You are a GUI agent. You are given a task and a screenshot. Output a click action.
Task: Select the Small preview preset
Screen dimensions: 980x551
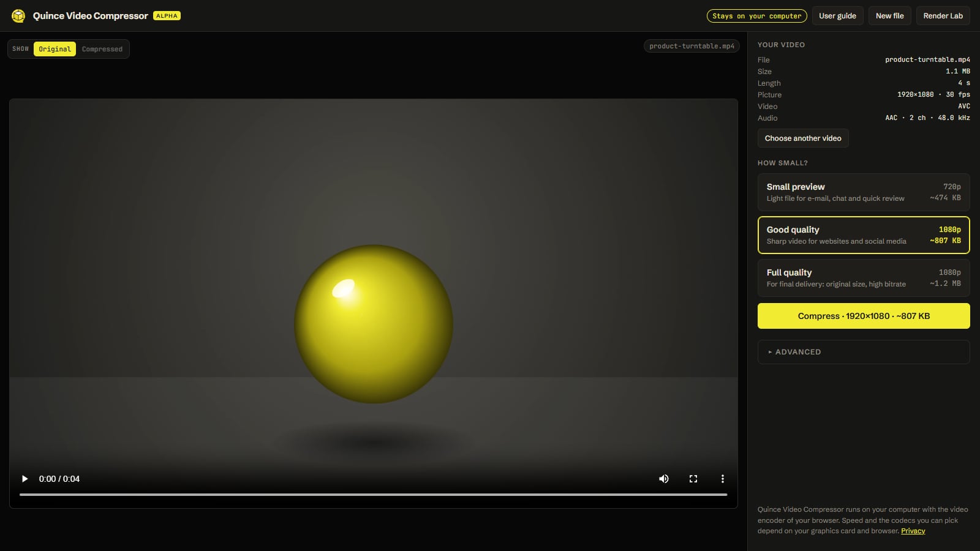pos(864,192)
